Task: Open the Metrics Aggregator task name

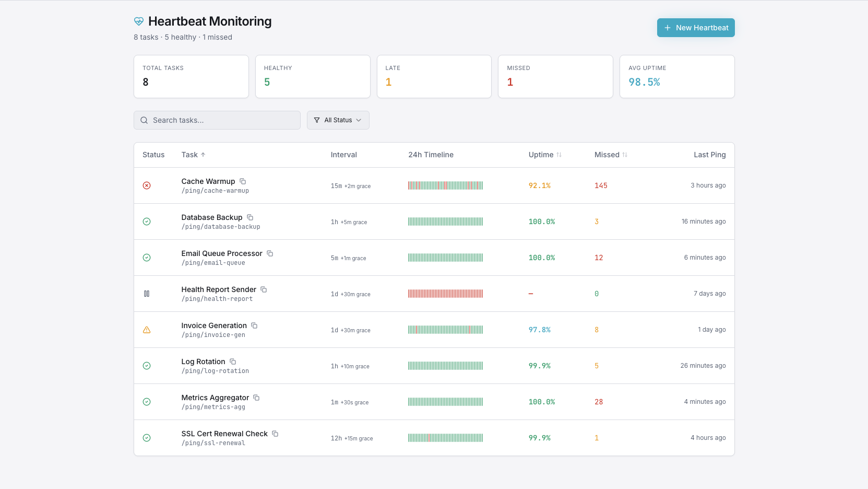Action: tap(215, 398)
